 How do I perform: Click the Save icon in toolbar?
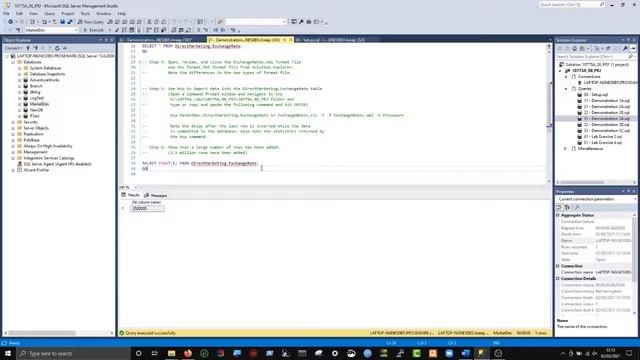62,22
